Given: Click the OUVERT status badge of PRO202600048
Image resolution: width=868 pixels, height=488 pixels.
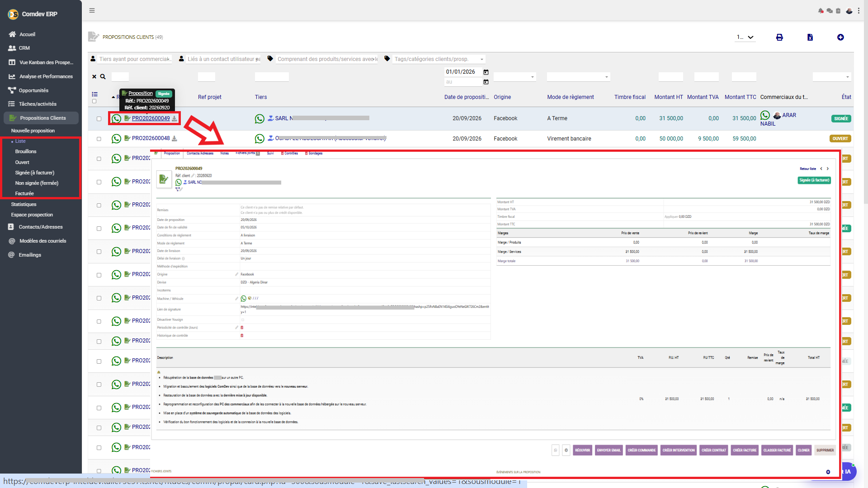Looking at the screenshot, I should [x=840, y=139].
